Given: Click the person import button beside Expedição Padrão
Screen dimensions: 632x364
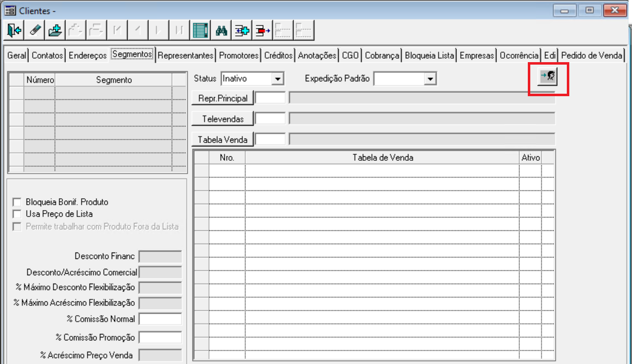Looking at the screenshot, I should coord(548,76).
